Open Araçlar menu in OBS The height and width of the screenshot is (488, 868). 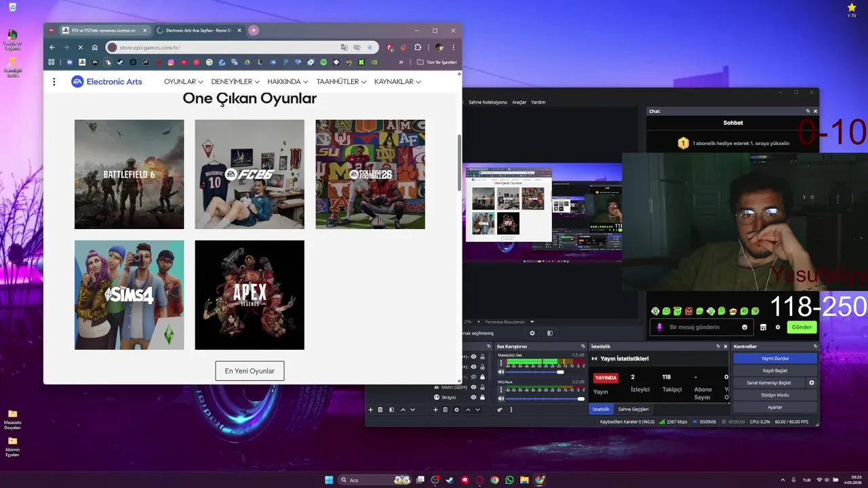pos(519,102)
